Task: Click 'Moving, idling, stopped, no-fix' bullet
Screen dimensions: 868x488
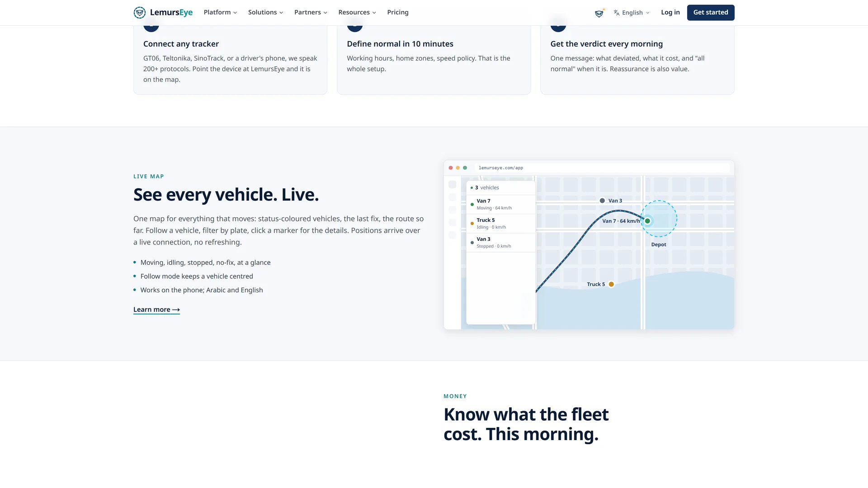Action: (x=205, y=263)
